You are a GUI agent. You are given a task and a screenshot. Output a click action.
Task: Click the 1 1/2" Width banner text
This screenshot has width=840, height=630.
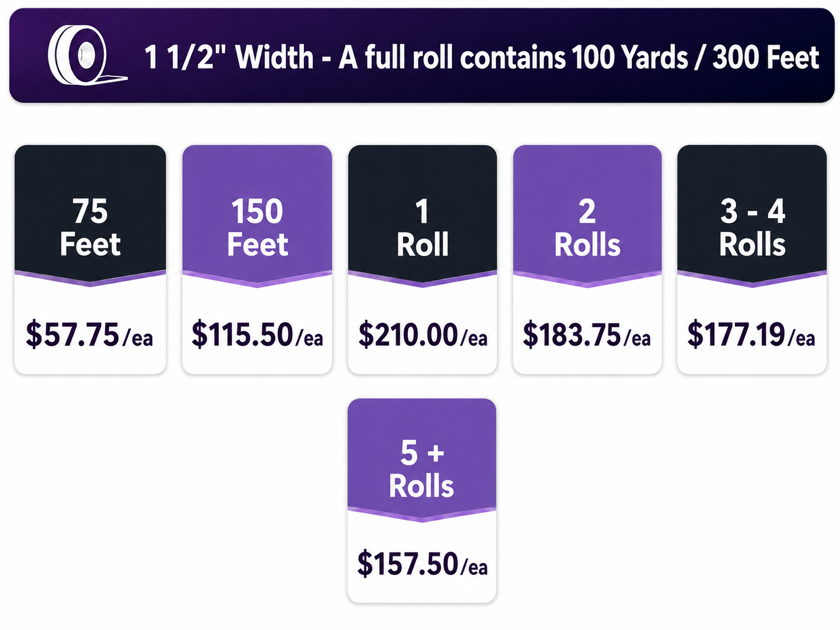click(x=229, y=57)
